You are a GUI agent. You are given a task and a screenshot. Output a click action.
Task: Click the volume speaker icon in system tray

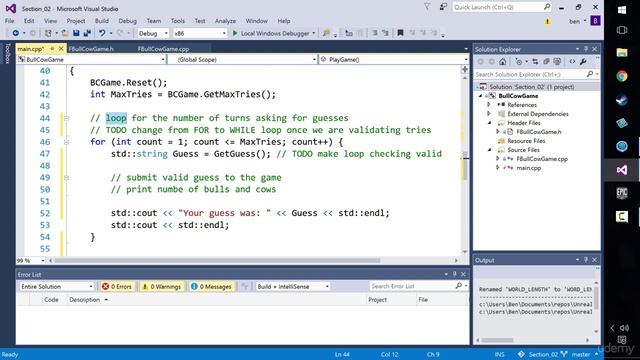click(624, 328)
